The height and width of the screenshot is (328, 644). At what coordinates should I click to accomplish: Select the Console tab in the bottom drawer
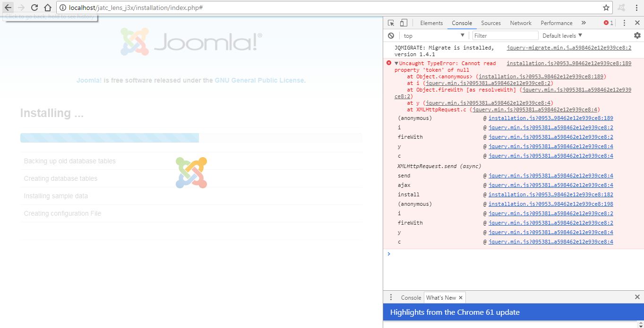tap(411, 297)
